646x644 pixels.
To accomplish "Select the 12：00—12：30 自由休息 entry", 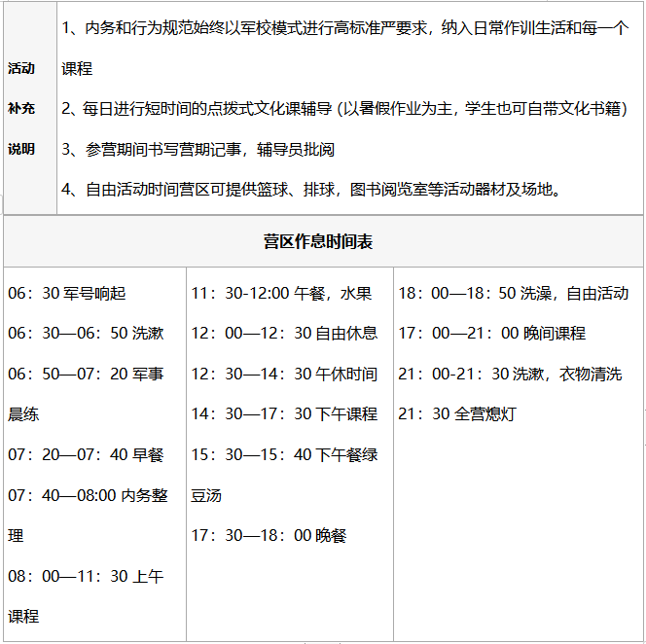I will (x=284, y=334).
